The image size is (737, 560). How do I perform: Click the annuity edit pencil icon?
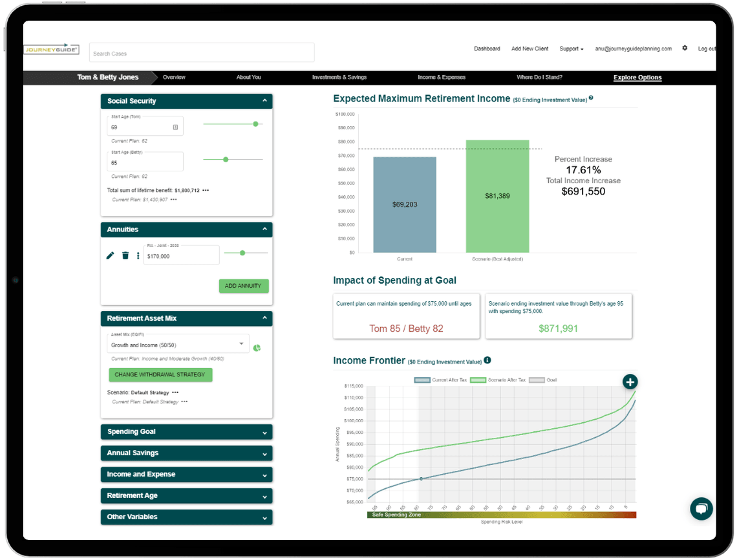pyautogui.click(x=110, y=256)
